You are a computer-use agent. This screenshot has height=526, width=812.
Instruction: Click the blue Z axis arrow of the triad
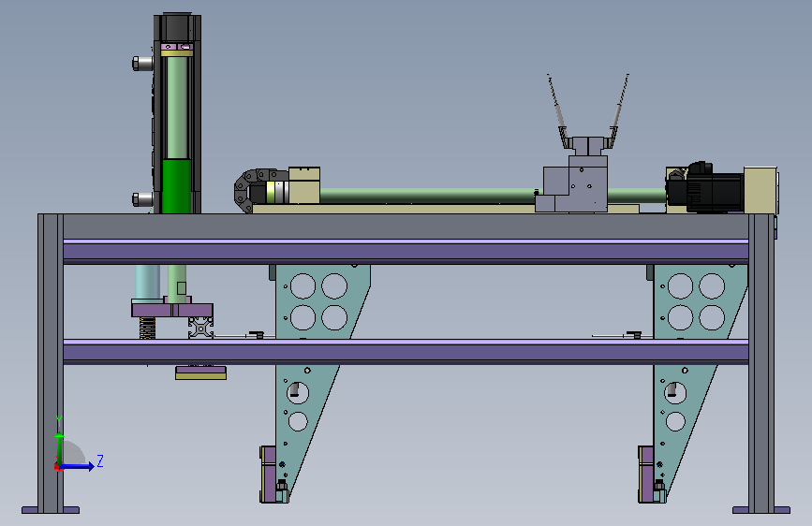pos(78,466)
